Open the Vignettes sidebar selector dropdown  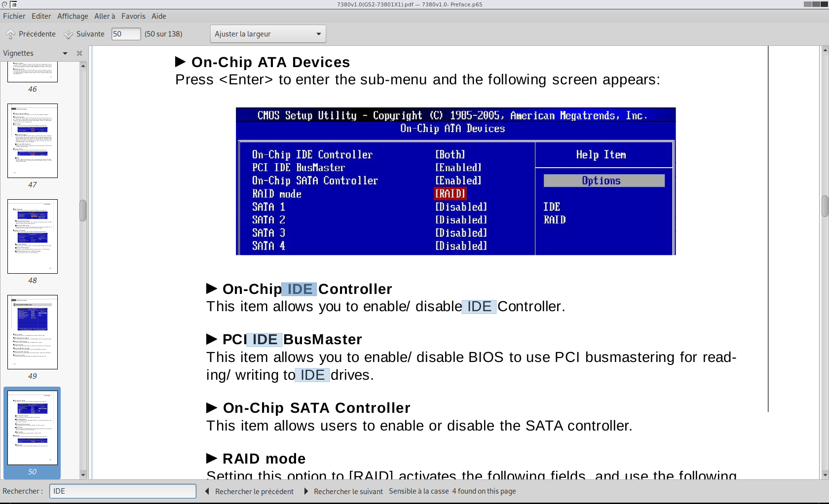tap(65, 53)
